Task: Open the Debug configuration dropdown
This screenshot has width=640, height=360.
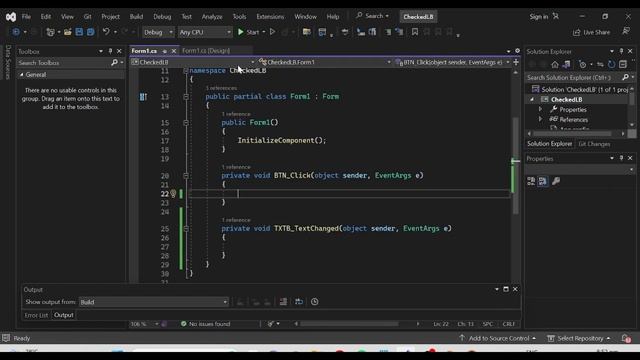Action: point(158,32)
